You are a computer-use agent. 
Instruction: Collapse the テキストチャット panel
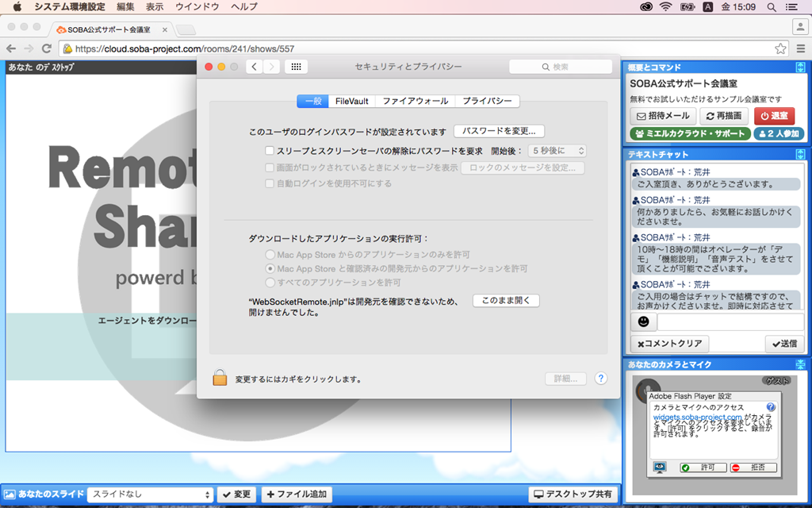click(800, 154)
